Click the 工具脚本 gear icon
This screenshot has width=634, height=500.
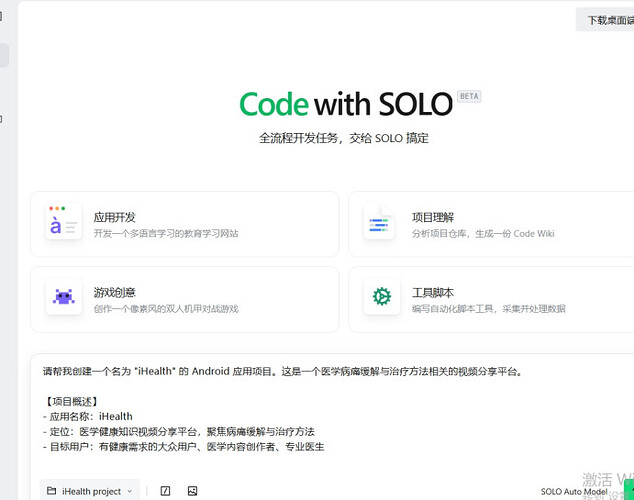pyautogui.click(x=382, y=297)
